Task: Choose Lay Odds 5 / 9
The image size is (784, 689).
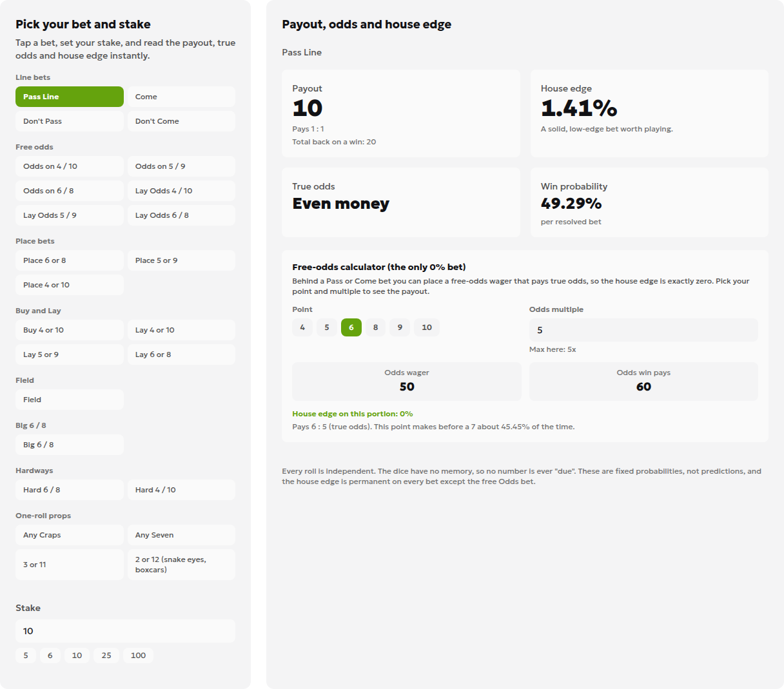Action: tap(70, 215)
